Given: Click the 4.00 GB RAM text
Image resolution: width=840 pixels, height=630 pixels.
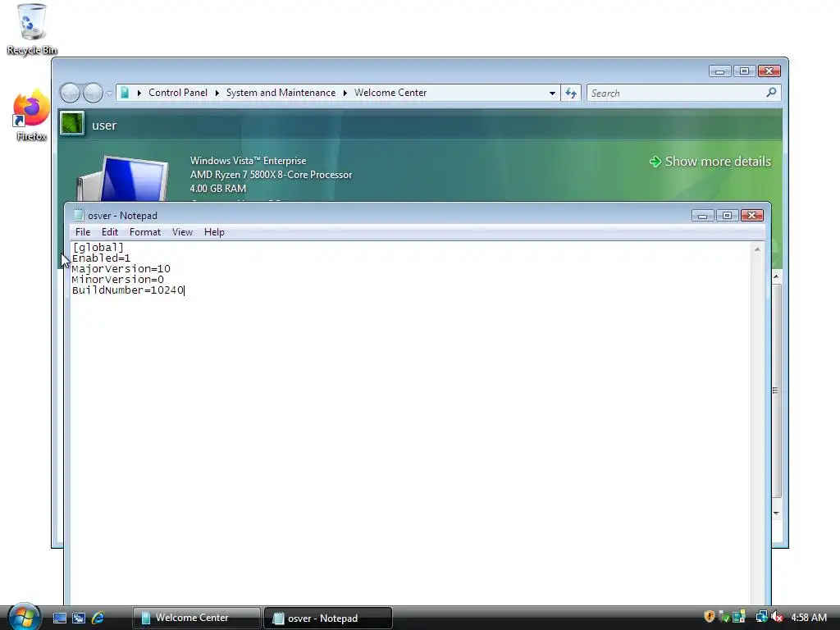Looking at the screenshot, I should coord(218,189).
